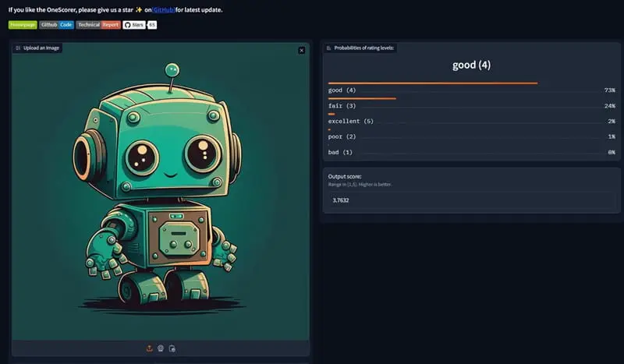Screen dimensions: 624x364
Task: Click the GitHub octocat Stars badge
Action: pos(134,25)
